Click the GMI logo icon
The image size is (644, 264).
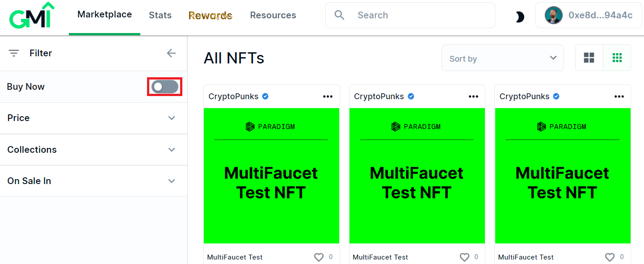tap(32, 15)
